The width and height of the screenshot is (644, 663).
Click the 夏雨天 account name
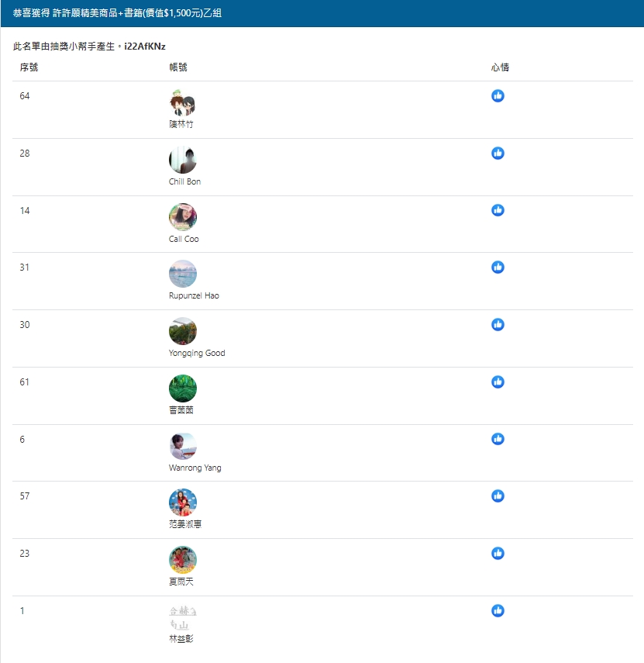(x=181, y=582)
